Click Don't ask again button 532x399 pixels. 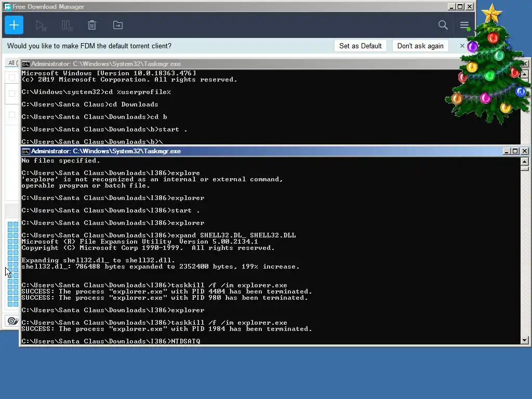[420, 46]
